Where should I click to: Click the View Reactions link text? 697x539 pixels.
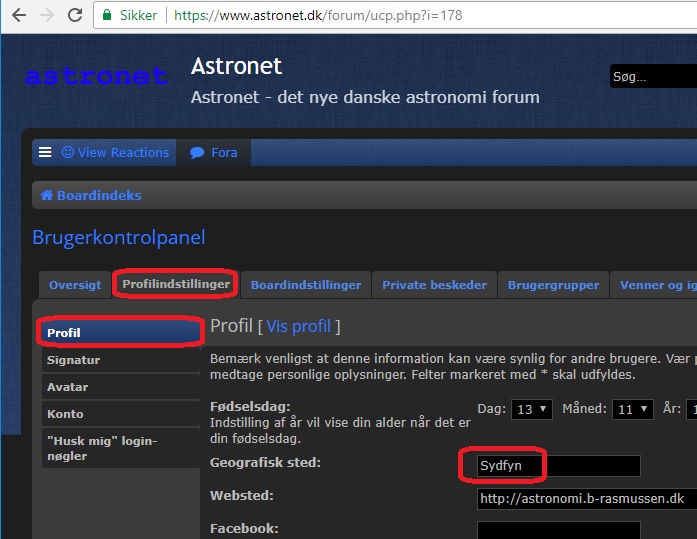click(124, 152)
